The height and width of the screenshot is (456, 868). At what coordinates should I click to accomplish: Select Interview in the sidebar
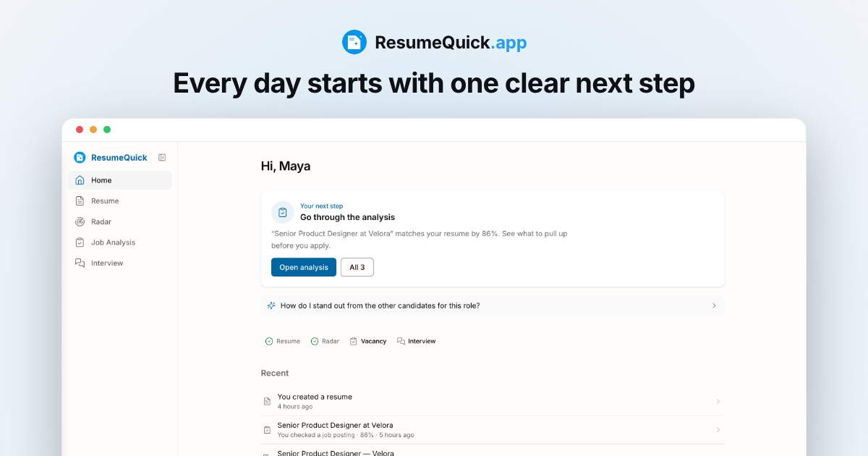point(120,263)
